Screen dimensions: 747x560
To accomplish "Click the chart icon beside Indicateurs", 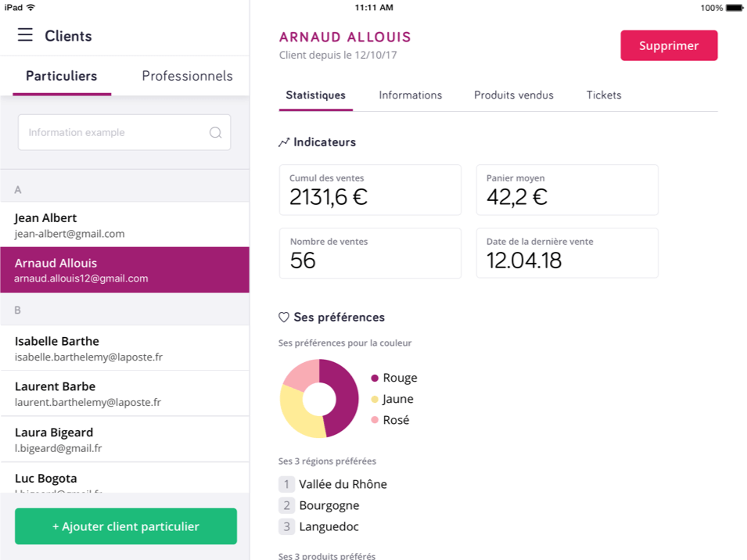I will [x=283, y=142].
